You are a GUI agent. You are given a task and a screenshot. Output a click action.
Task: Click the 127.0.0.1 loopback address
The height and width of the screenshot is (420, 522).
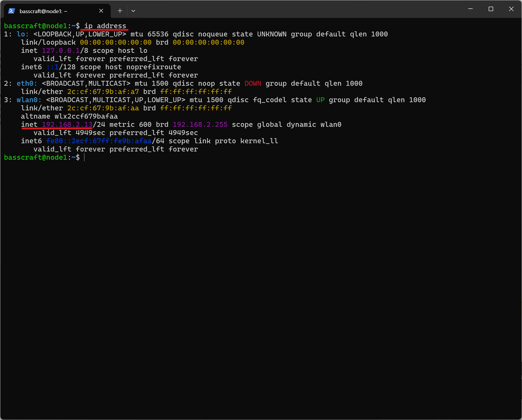(61, 51)
